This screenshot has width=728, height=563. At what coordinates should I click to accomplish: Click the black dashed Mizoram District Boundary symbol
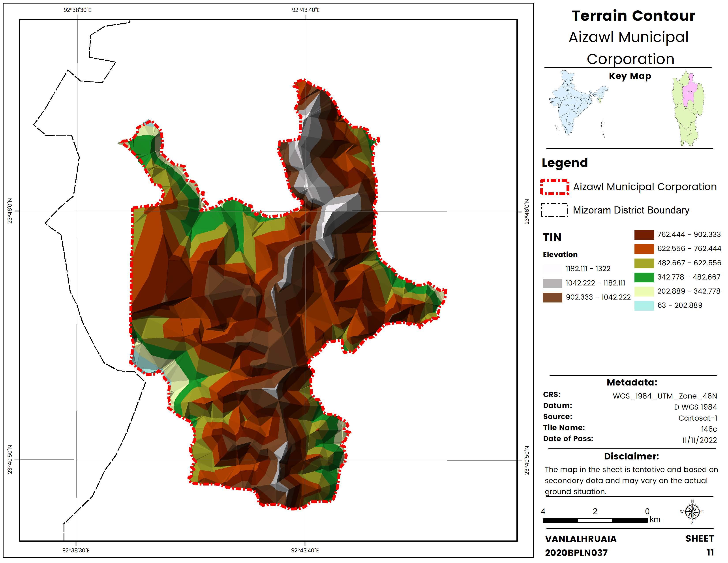(555, 210)
